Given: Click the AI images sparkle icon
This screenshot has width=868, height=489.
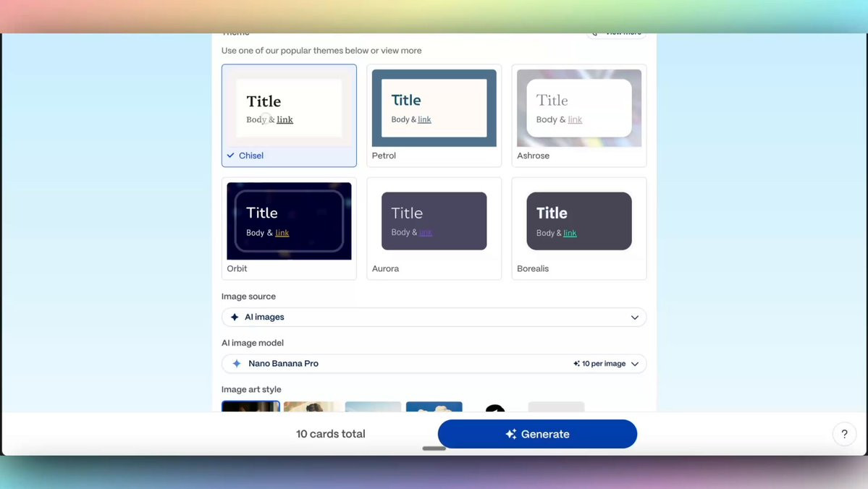Looking at the screenshot, I should 235,317.
